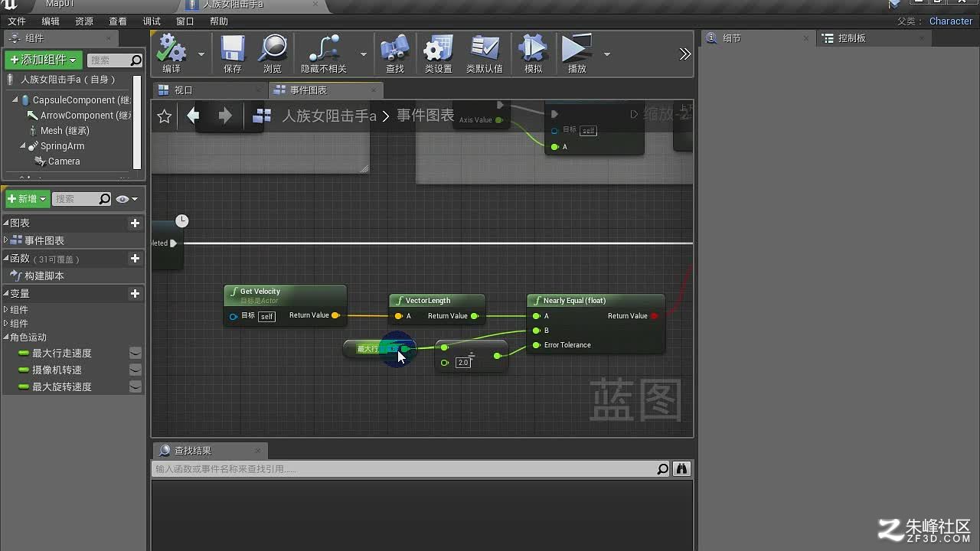
Task: Close the 查找结果 tab
Action: click(x=258, y=451)
